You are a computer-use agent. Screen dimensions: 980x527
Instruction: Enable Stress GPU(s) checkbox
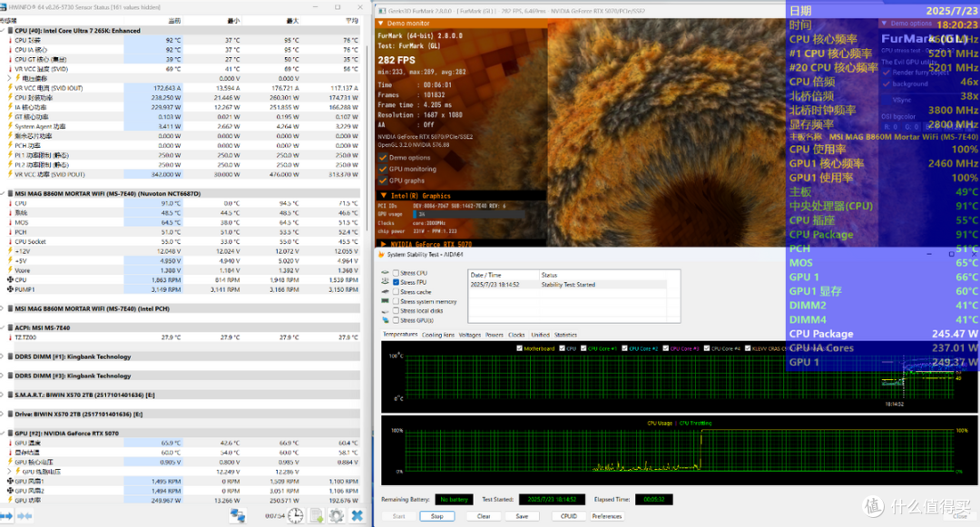pyautogui.click(x=396, y=320)
